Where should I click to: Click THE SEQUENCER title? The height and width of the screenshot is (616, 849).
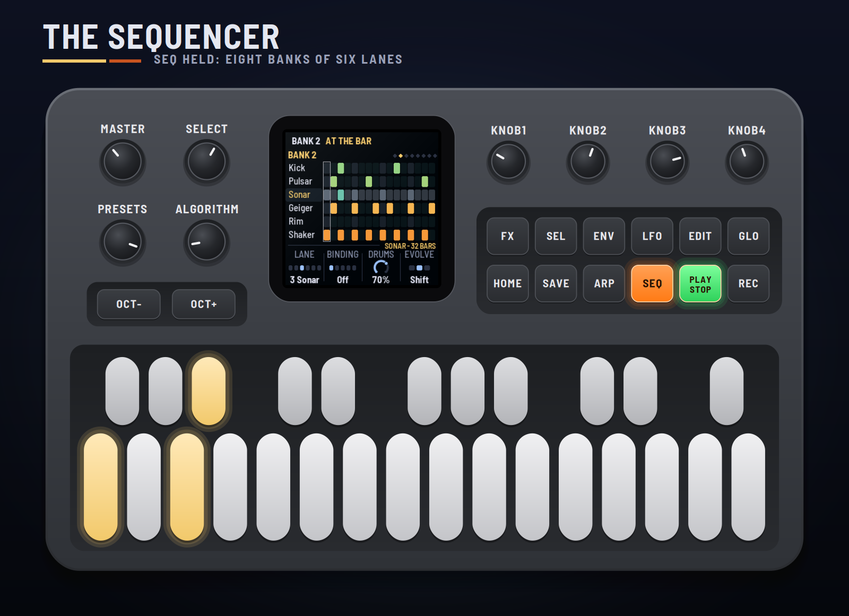[161, 37]
